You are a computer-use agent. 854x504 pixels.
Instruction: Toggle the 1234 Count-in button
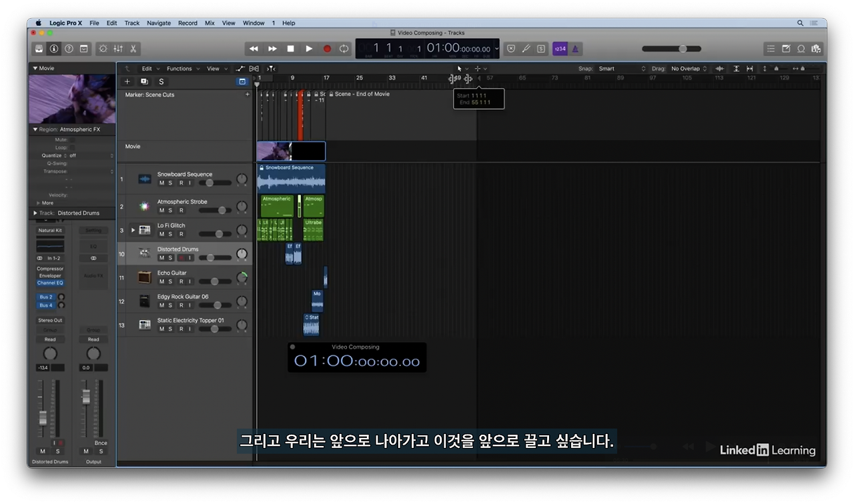tap(560, 49)
